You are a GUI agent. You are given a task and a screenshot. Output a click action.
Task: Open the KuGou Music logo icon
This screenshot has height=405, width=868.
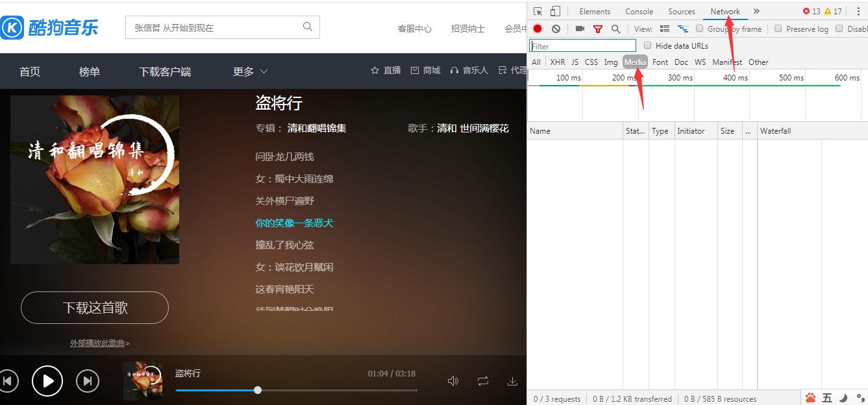pos(12,26)
